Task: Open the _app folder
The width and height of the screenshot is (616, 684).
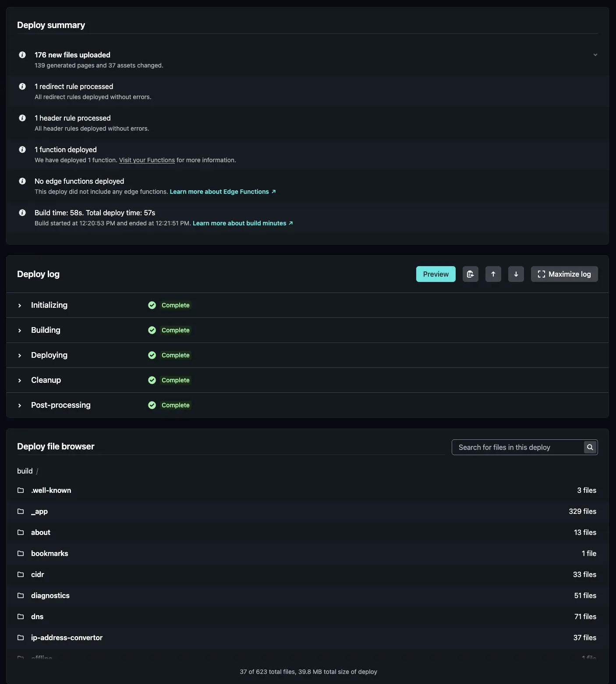Action: tap(39, 511)
